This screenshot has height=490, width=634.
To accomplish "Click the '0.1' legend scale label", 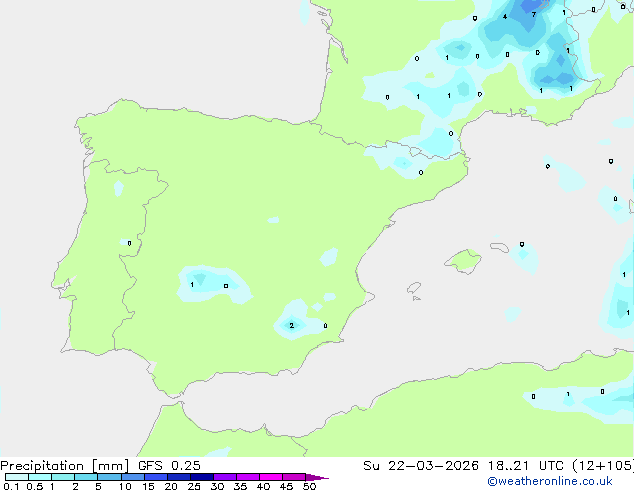I will [x=11, y=486].
